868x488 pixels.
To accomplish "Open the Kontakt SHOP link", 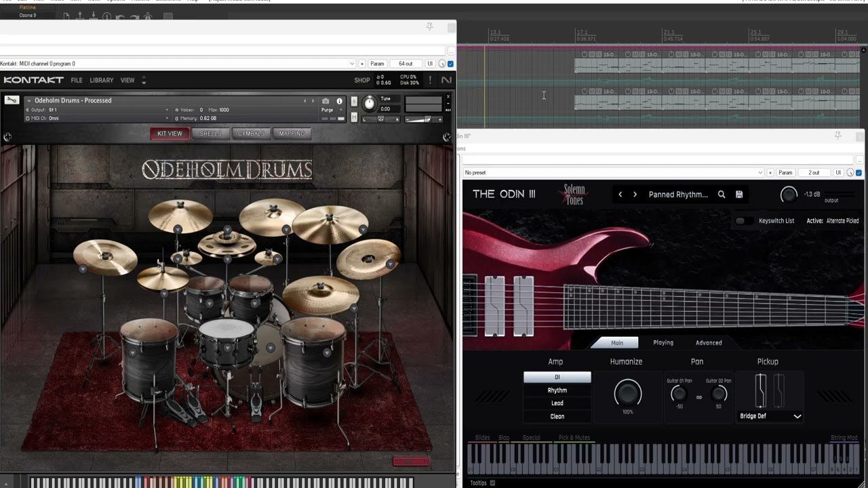I will click(x=362, y=80).
